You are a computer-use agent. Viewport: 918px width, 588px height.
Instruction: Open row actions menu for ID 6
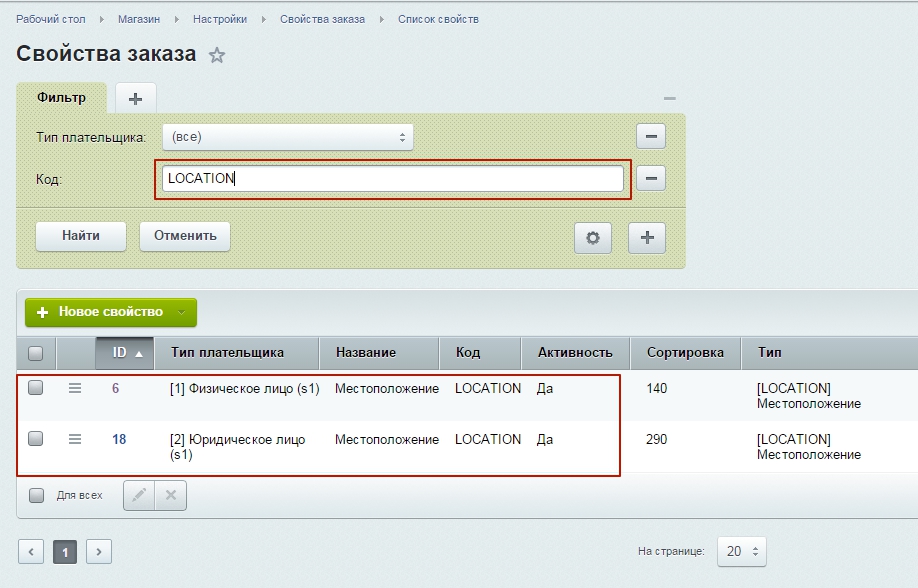pos(75,388)
